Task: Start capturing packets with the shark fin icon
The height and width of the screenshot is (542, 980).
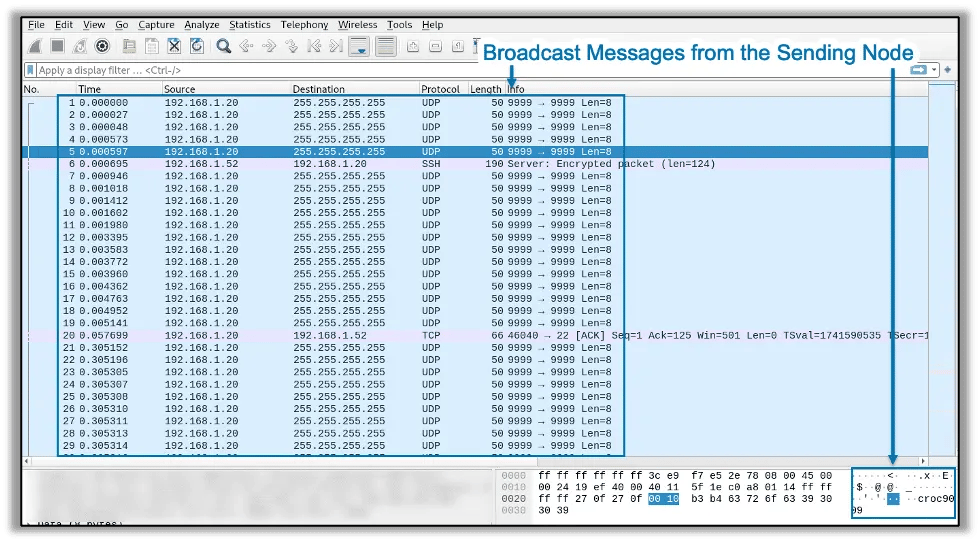Action: click(36, 46)
